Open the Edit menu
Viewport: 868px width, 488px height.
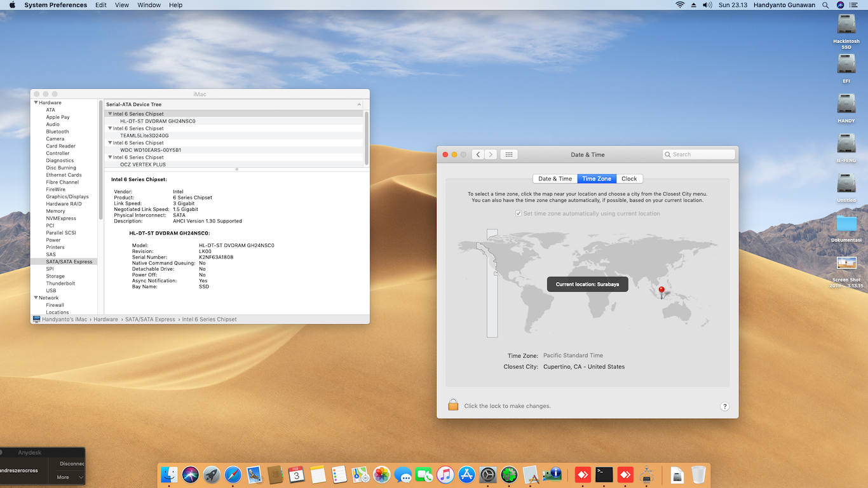101,5
